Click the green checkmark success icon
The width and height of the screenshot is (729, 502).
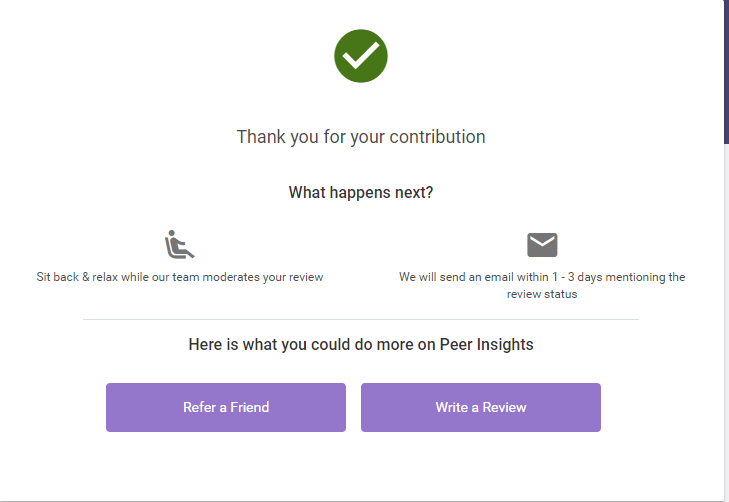pos(361,56)
